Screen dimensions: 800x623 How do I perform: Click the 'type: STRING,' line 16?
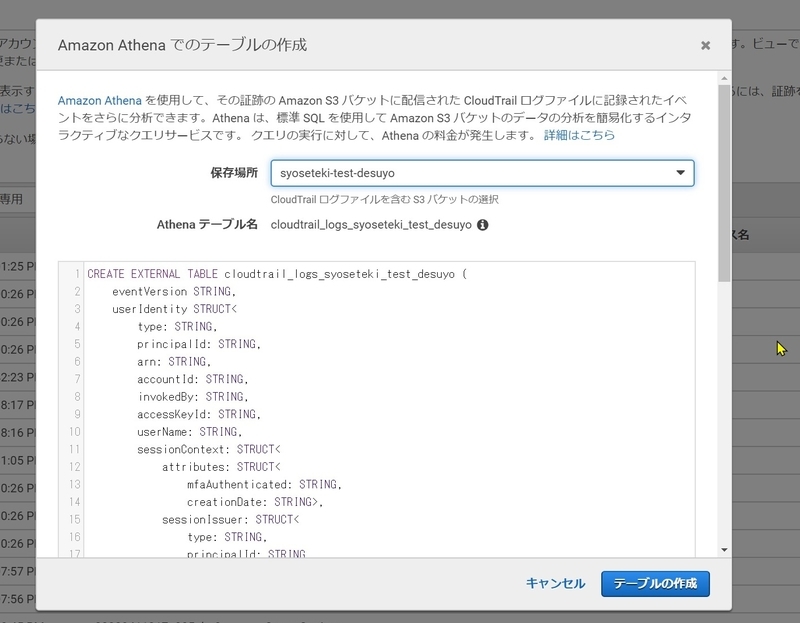[227, 537]
